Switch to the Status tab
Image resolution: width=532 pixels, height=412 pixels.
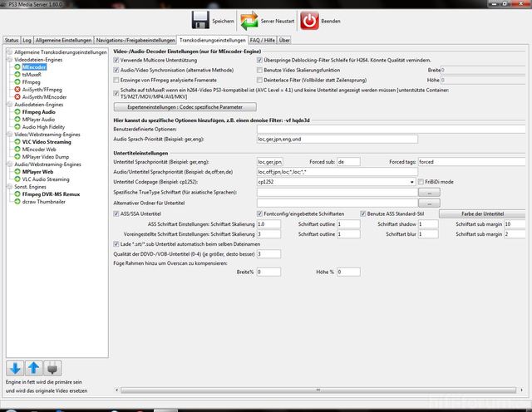tap(12, 40)
